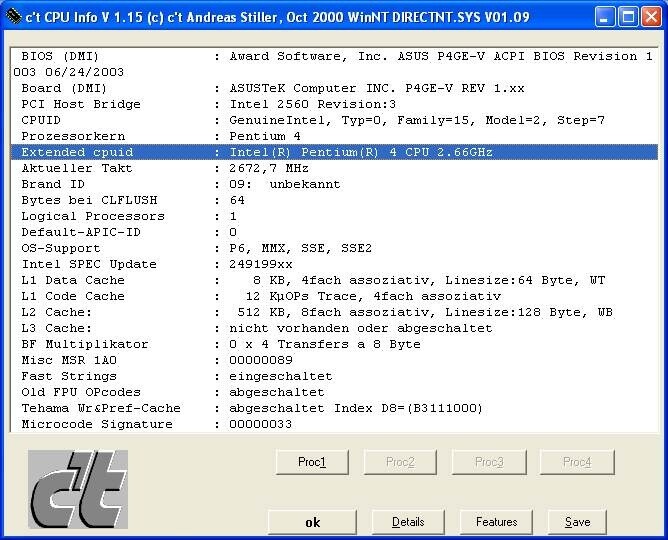Maximize the CPU Info window

click(x=628, y=17)
